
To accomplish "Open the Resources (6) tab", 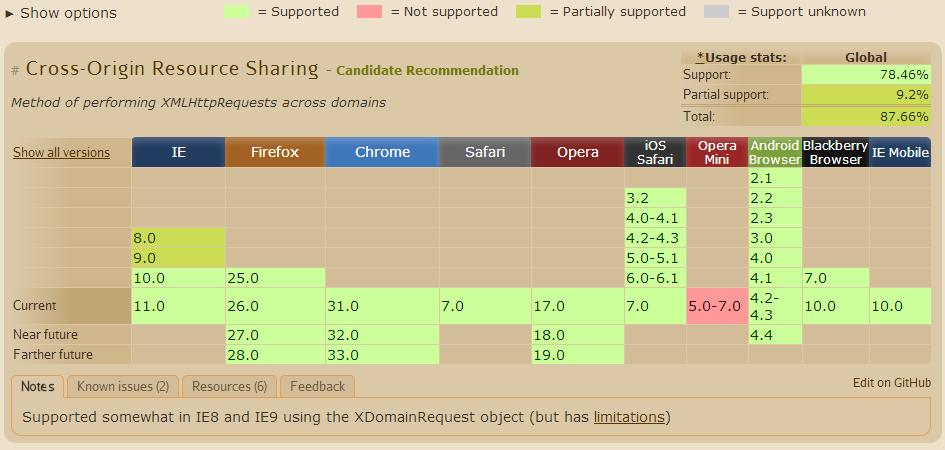I will coord(229,387).
